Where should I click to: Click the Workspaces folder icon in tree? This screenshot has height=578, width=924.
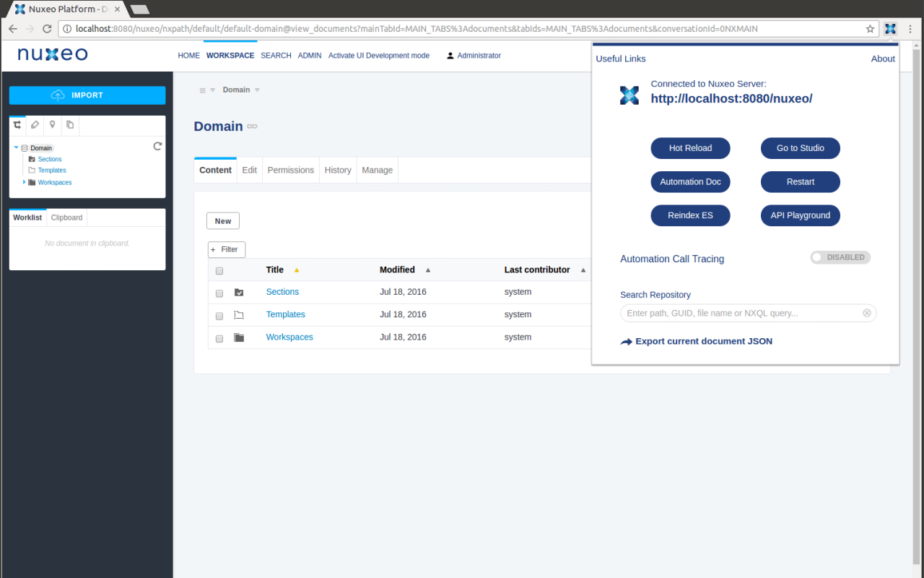click(32, 182)
